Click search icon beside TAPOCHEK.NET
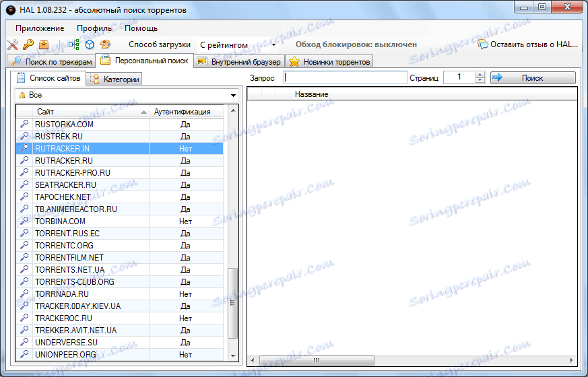Screen dimensions: 588x377 click(x=24, y=197)
